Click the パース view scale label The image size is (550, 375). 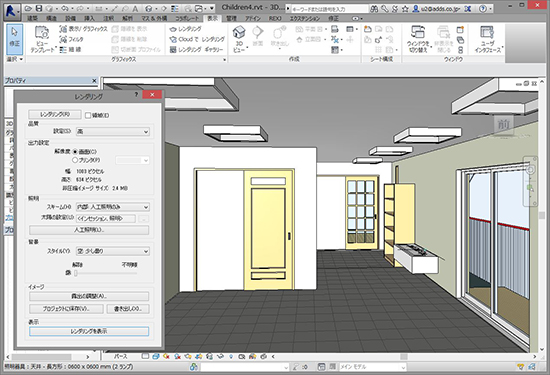tap(120, 356)
